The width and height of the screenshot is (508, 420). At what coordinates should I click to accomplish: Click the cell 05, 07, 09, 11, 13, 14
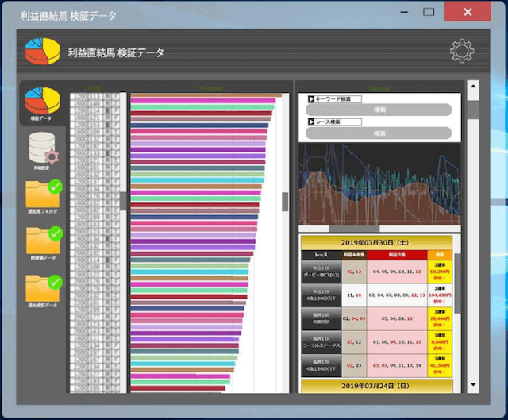coord(397,365)
